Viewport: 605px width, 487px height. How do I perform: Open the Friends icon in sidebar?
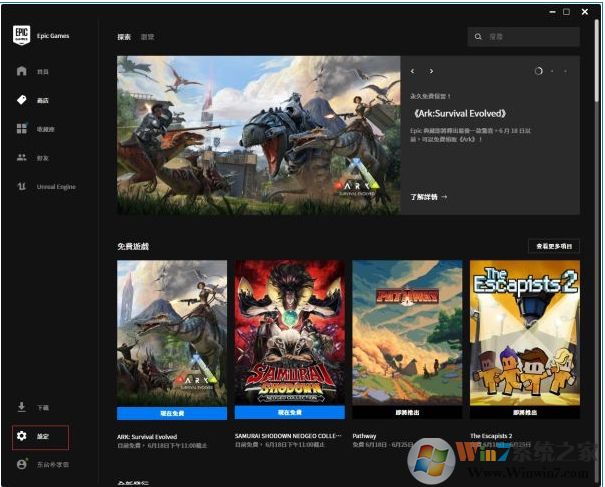[22, 157]
